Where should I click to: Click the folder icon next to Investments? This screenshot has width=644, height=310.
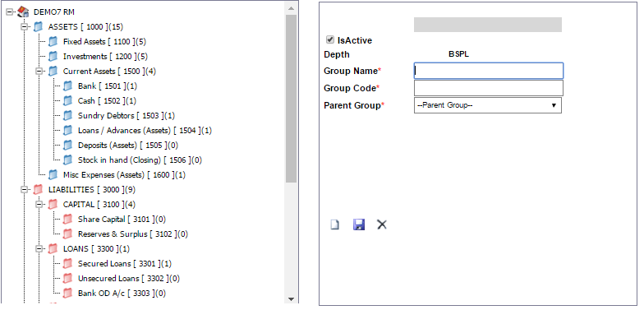53,56
